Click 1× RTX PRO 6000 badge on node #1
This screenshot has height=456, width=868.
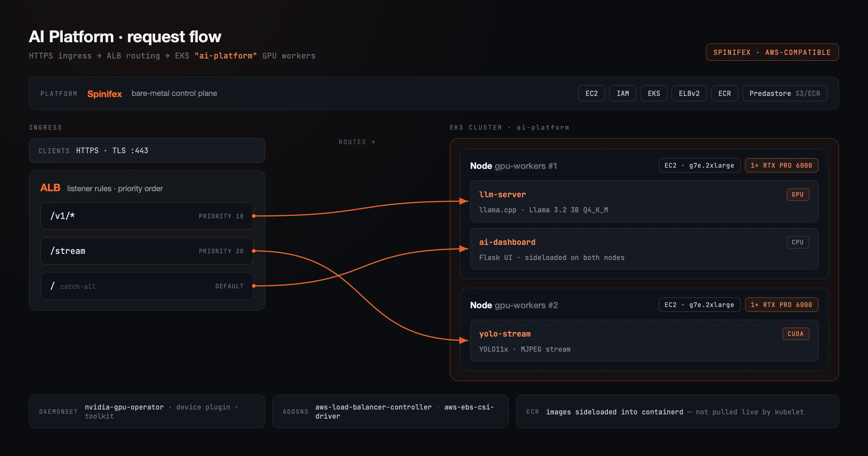tap(782, 165)
